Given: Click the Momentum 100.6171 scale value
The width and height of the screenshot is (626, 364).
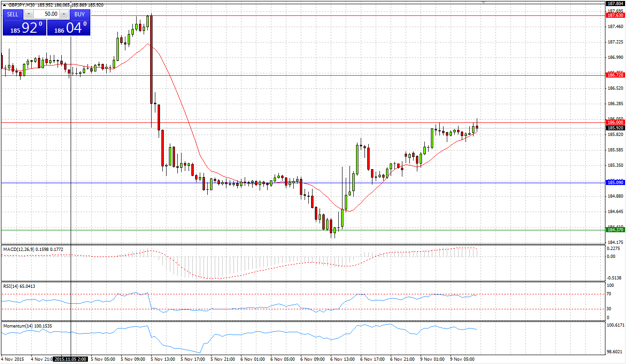Looking at the screenshot, I should point(615,324).
